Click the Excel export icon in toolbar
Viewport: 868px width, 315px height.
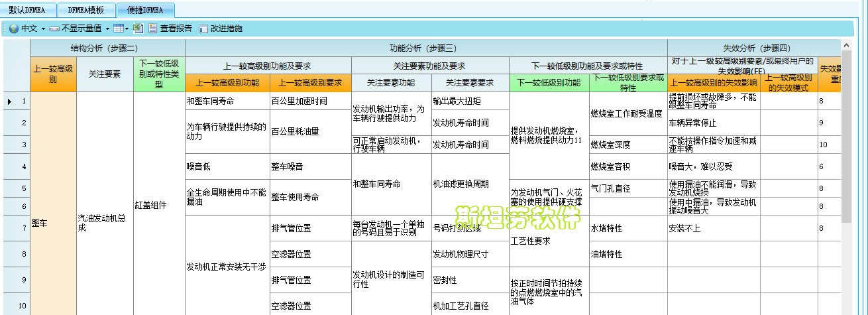138,29
